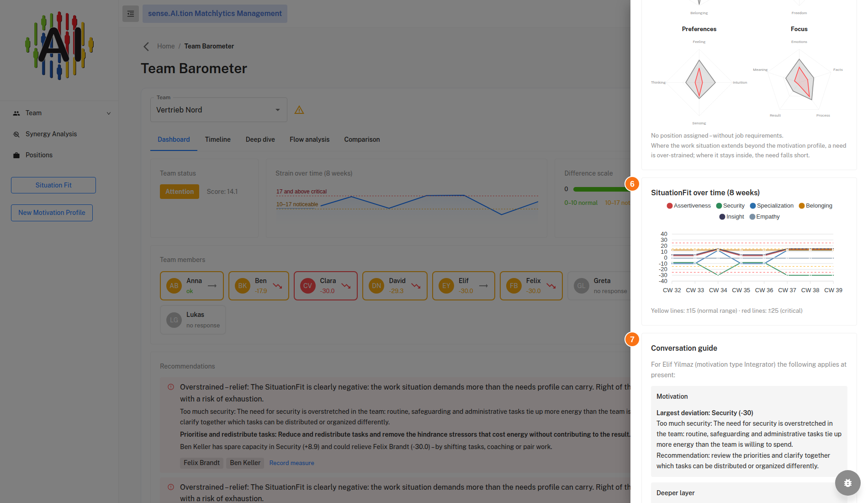This screenshot has width=868, height=503.
Task: Click the sense.AI.tion Matchlytics Management title
Action: point(215,14)
